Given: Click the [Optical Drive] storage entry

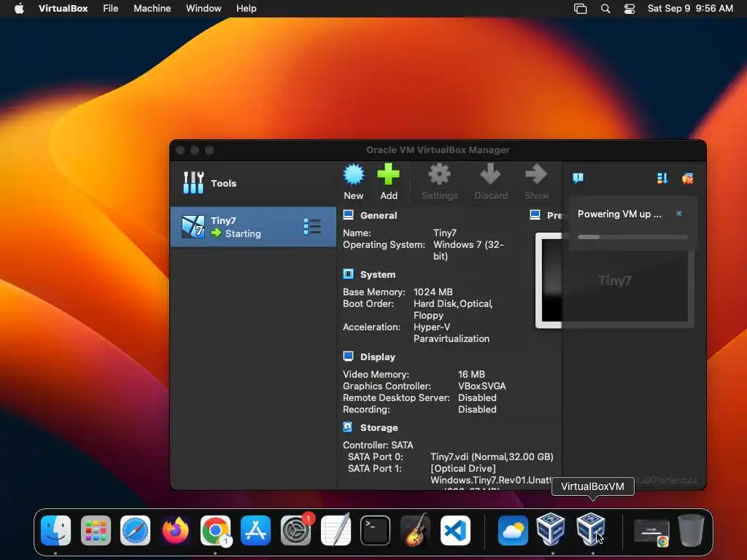Looking at the screenshot, I should click(x=463, y=469).
